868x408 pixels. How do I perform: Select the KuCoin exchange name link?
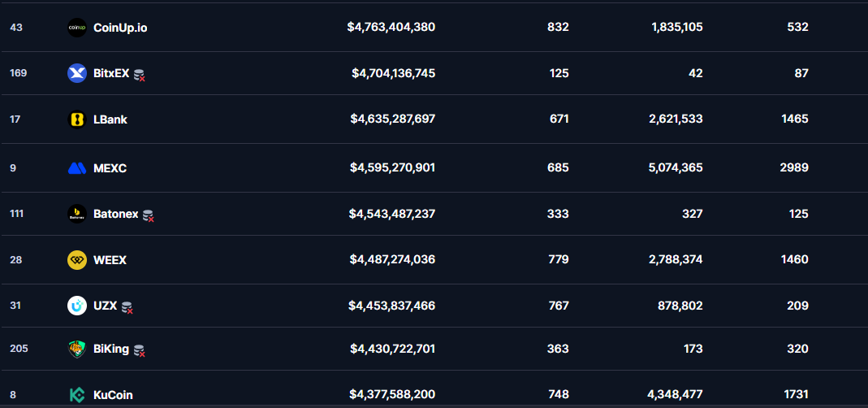[x=113, y=395]
